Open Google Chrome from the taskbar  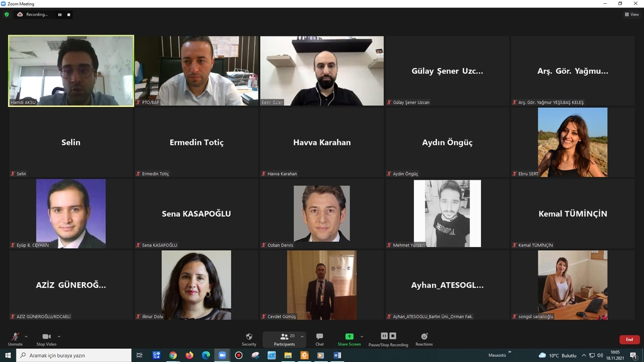coord(173,355)
